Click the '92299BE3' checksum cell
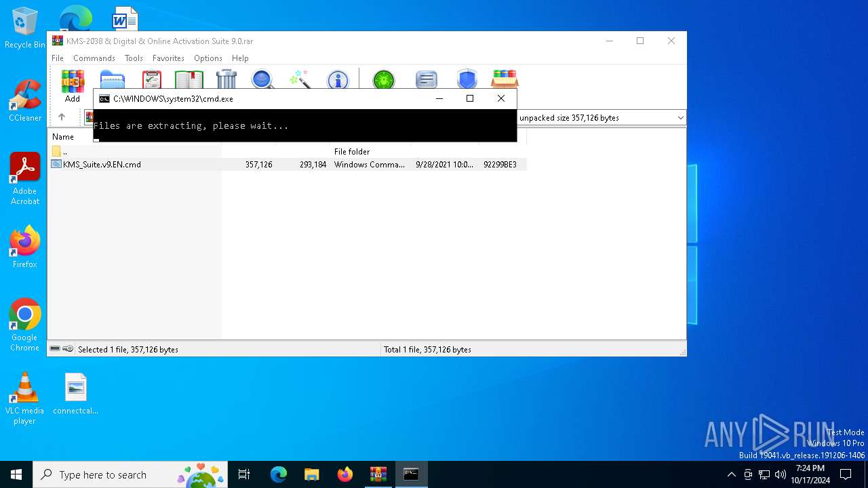 [500, 165]
